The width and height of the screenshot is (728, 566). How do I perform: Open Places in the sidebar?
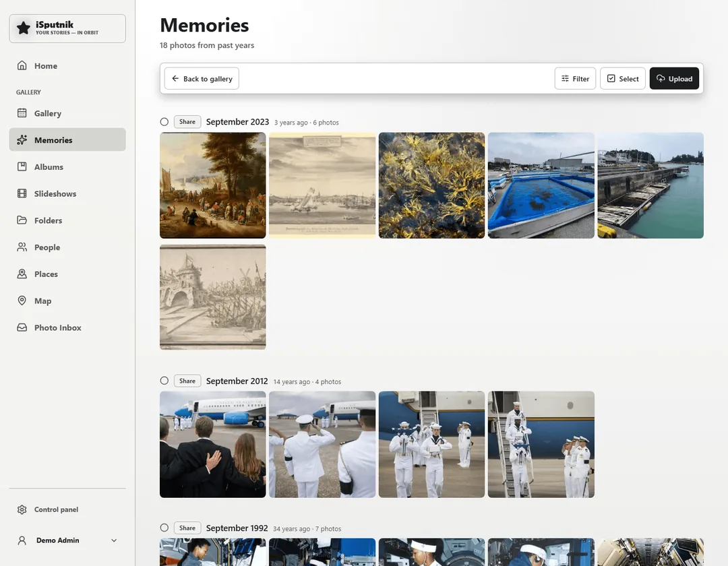point(67,274)
